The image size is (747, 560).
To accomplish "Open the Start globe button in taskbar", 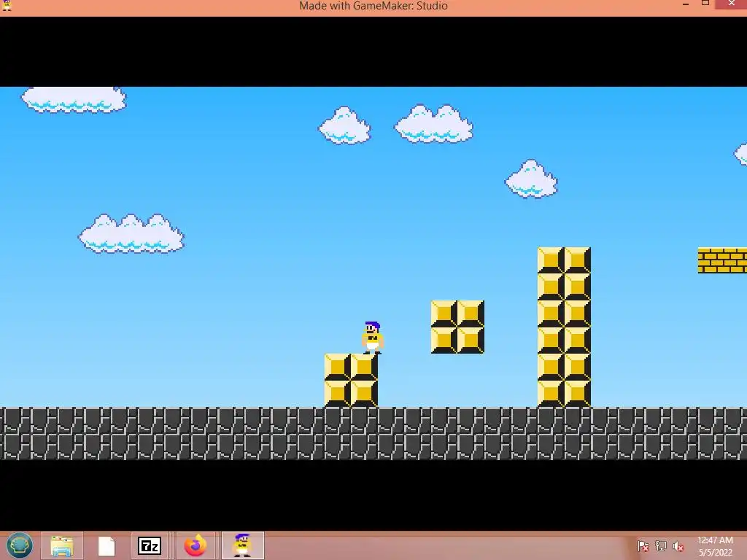I will pyautogui.click(x=20, y=545).
